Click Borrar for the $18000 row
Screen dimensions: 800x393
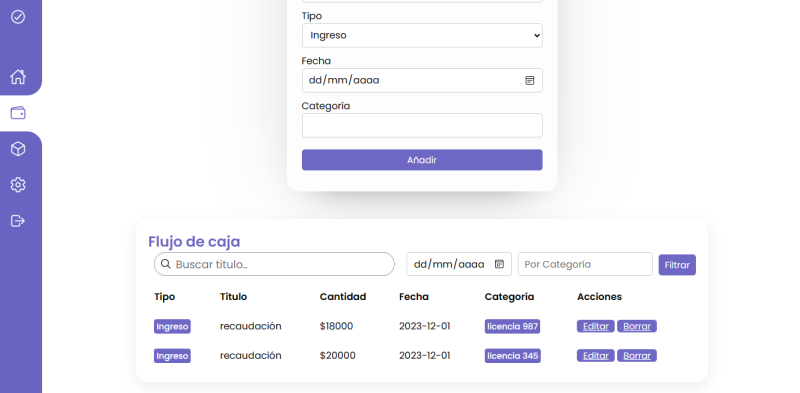coord(637,326)
